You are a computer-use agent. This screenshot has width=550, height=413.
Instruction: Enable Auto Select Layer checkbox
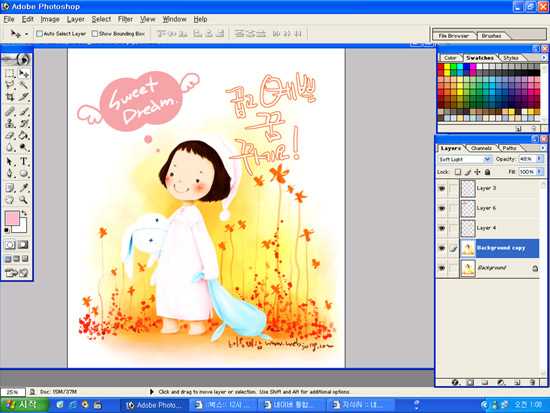(39, 34)
